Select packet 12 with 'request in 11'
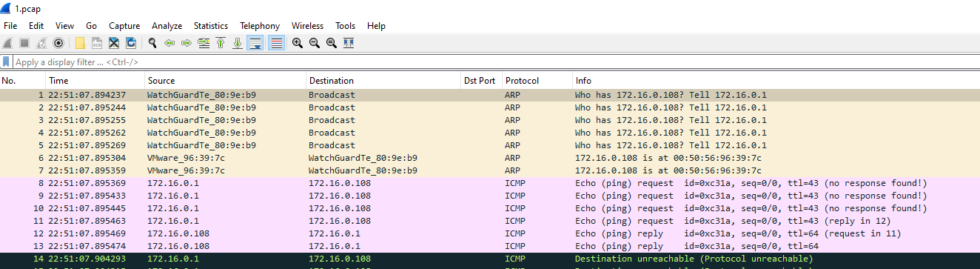The width and height of the screenshot is (980, 269). 490,233
